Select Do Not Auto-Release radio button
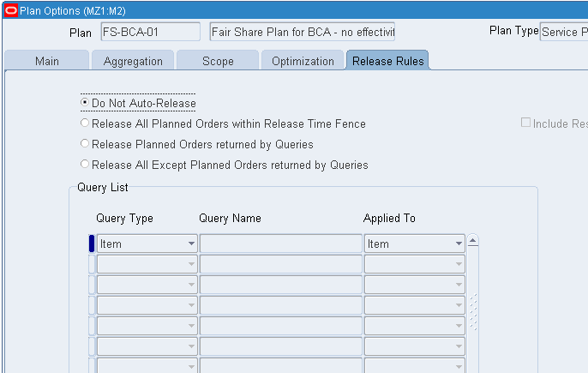The height and width of the screenshot is (373, 588). (85, 102)
